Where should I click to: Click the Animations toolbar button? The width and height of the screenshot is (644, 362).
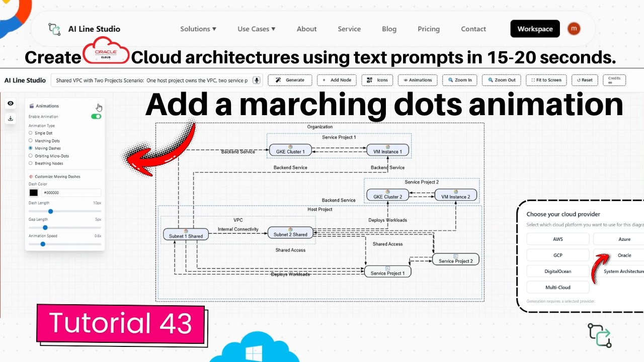pyautogui.click(x=418, y=80)
